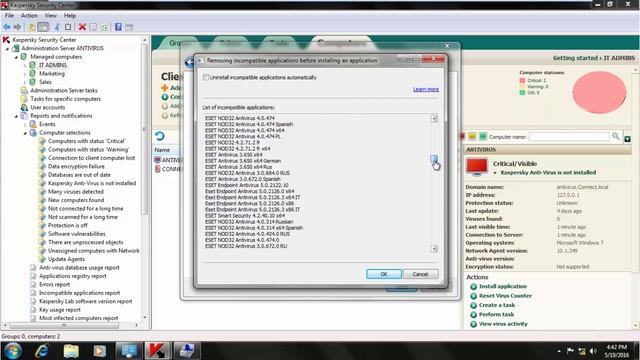Image resolution: width=640 pixels, height=360 pixels.
Task: Click the blue refresh icon in Computers pane
Action: click(160, 136)
